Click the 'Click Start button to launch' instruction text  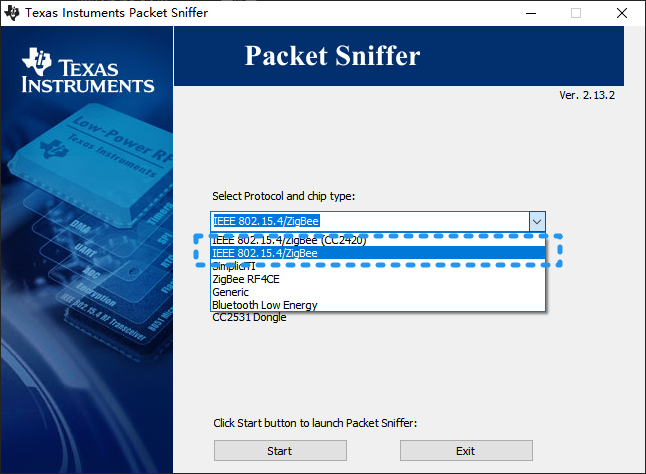click(x=315, y=423)
